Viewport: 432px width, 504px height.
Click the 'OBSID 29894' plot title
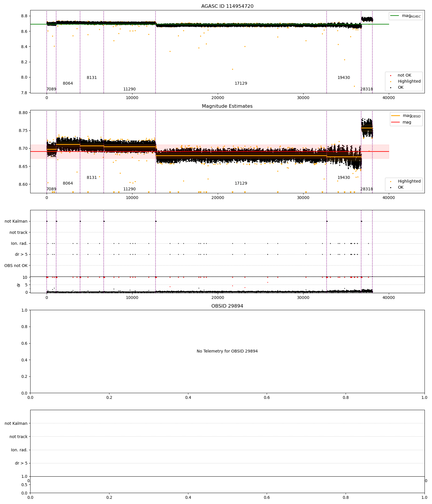[x=227, y=306]
